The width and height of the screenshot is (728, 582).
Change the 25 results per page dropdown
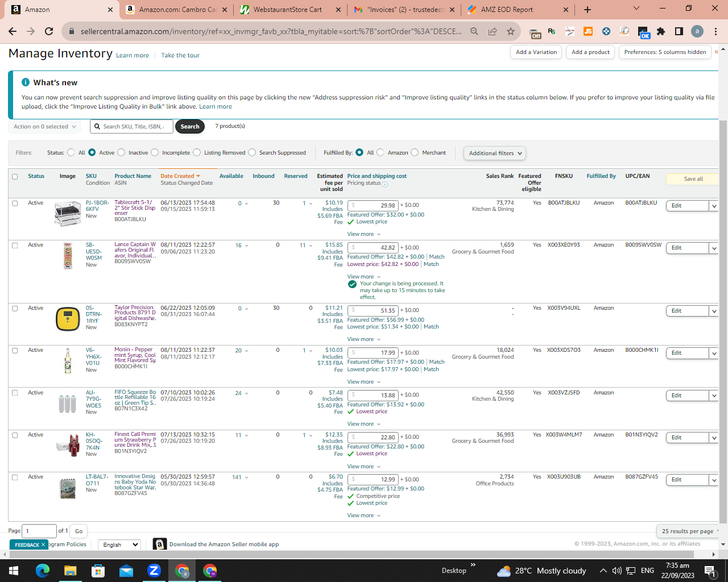pos(688,531)
